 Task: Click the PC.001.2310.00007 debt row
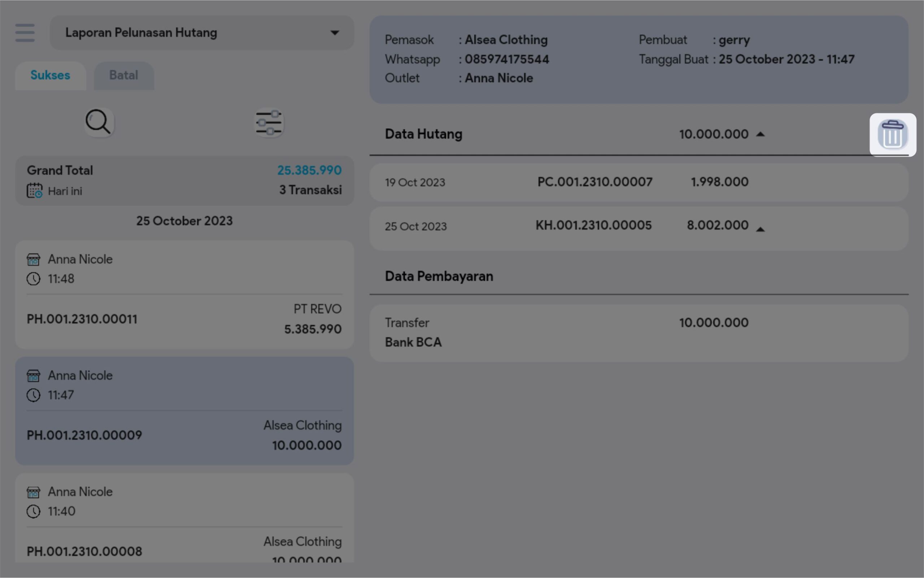pos(638,182)
